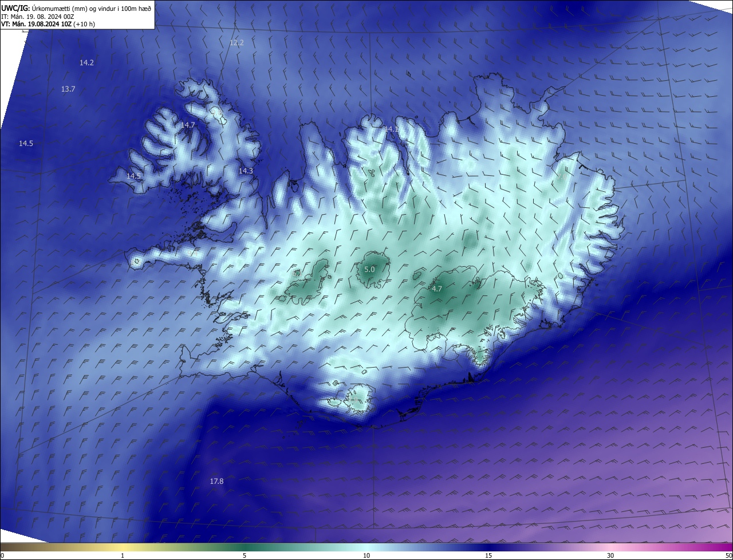
Task: Select the 'VT: Mán. 19.08.2024 10Z (+10 h)' line
Action: (48, 24)
